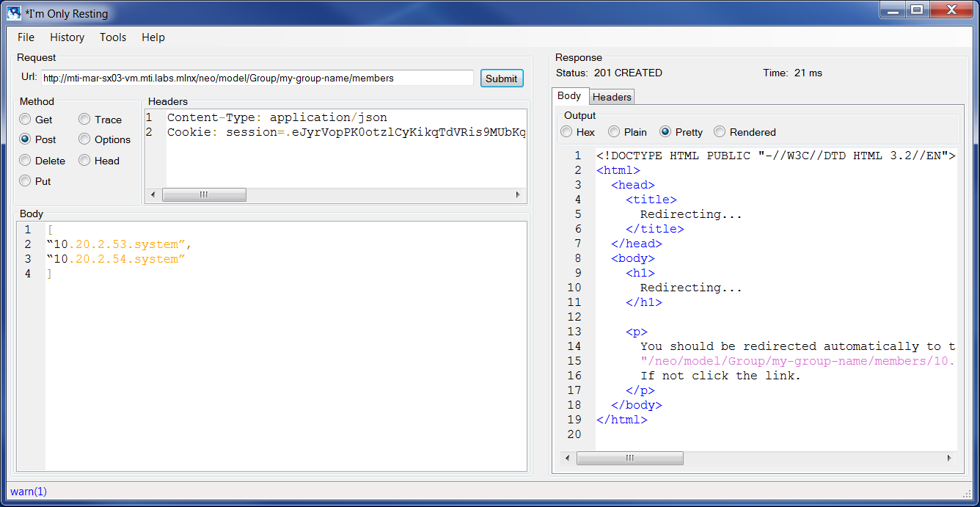Click the response panel horizontal scrollbar
Image resolution: width=980 pixels, height=507 pixels.
pos(629,457)
